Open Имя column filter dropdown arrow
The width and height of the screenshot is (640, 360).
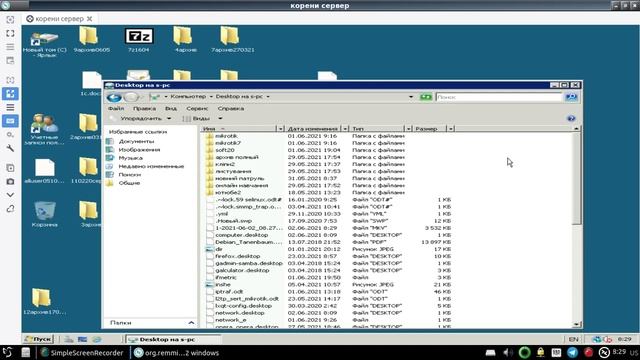click(280, 129)
